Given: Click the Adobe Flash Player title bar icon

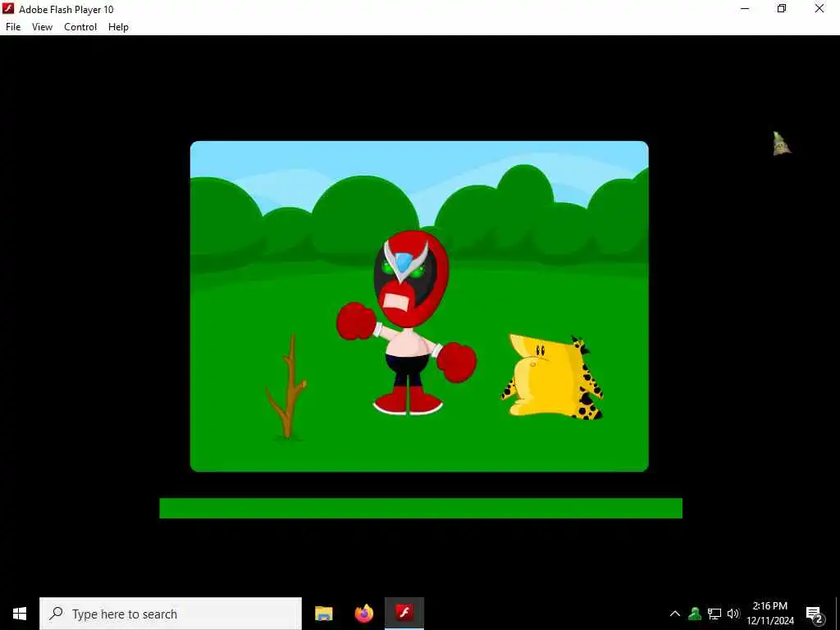Looking at the screenshot, I should 8,8.
